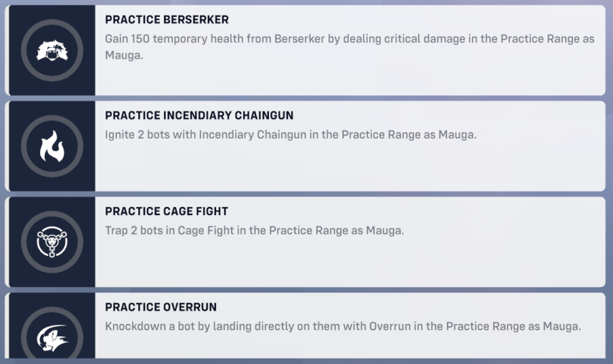Open the Practice Overrun heading
Viewport: 613px width, 364px height.
click(161, 308)
